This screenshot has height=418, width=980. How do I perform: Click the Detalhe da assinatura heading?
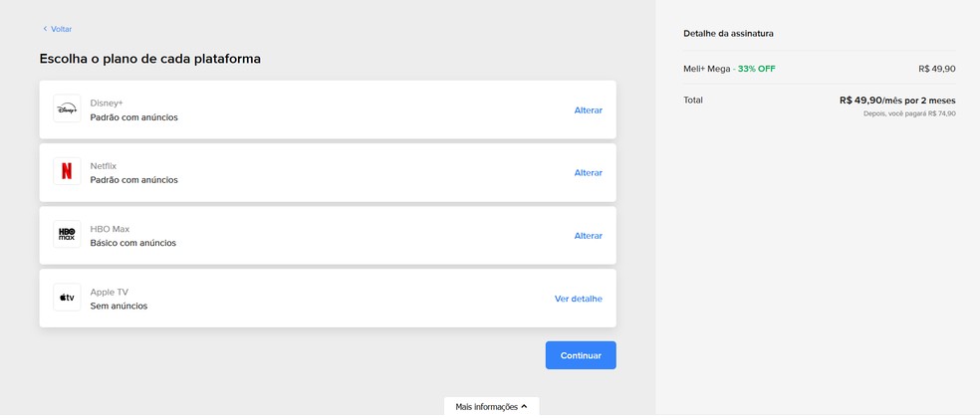[728, 34]
